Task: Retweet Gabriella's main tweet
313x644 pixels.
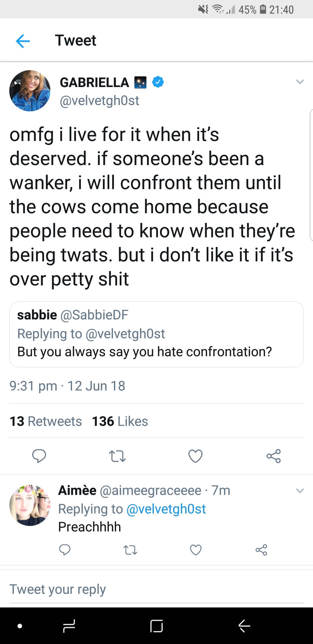Action: [117, 456]
